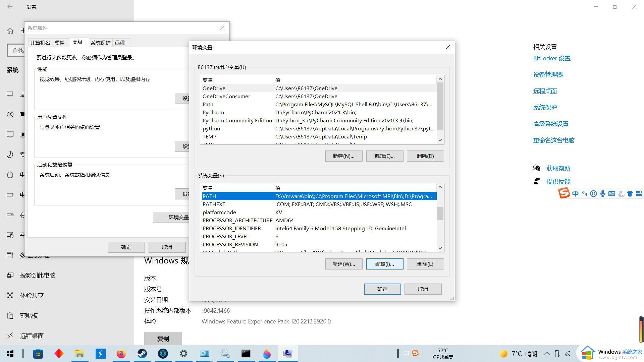
Task: Open the Microsoft Store taskbar icon
Action: click(38, 354)
